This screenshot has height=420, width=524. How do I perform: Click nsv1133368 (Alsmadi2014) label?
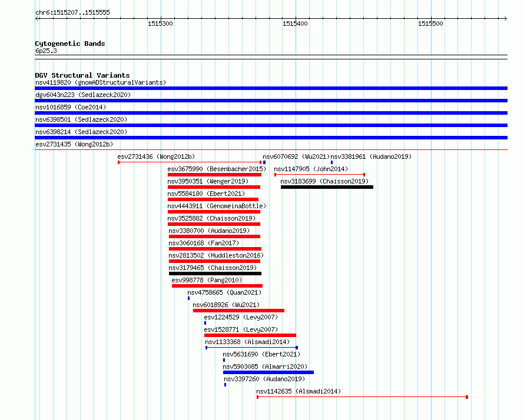click(x=247, y=342)
